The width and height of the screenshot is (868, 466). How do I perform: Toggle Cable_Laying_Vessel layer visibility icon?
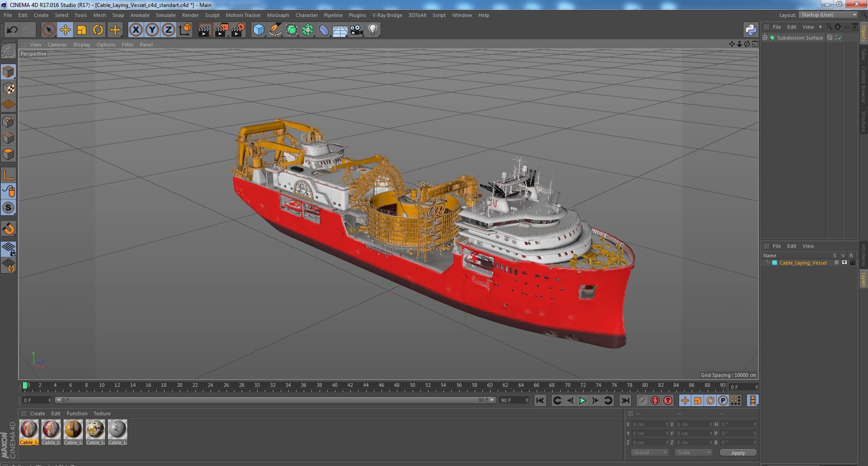click(x=844, y=262)
